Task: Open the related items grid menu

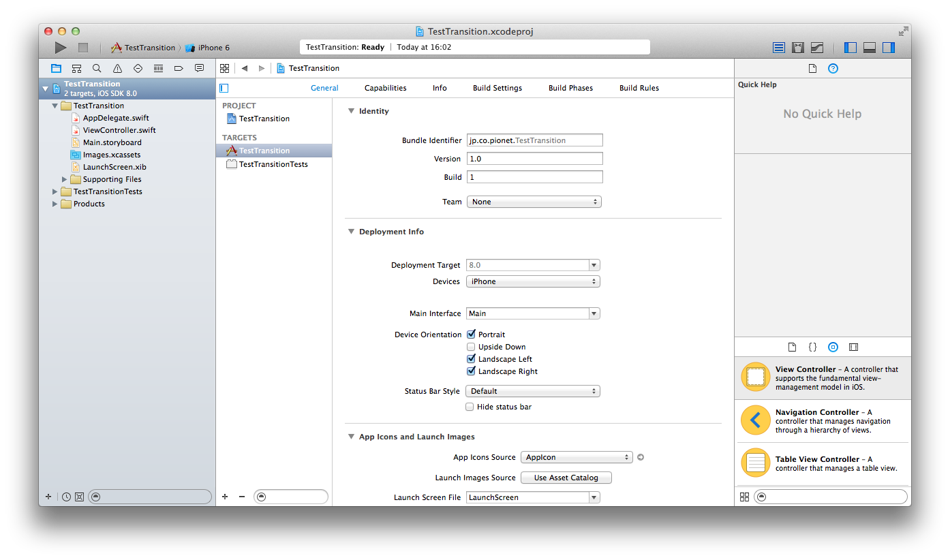Action: click(x=224, y=68)
